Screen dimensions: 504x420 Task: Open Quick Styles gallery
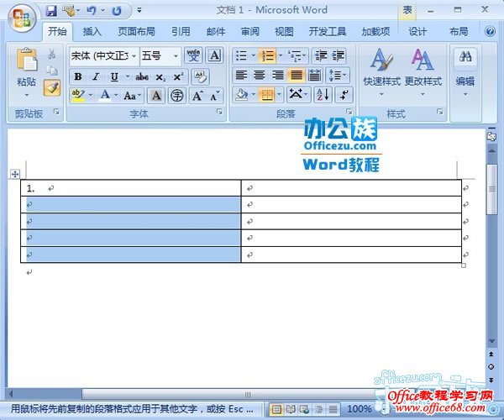[x=381, y=72]
